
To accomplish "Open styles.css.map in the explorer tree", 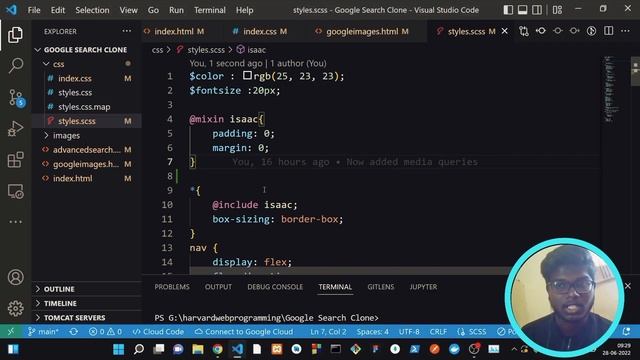I will [x=84, y=107].
